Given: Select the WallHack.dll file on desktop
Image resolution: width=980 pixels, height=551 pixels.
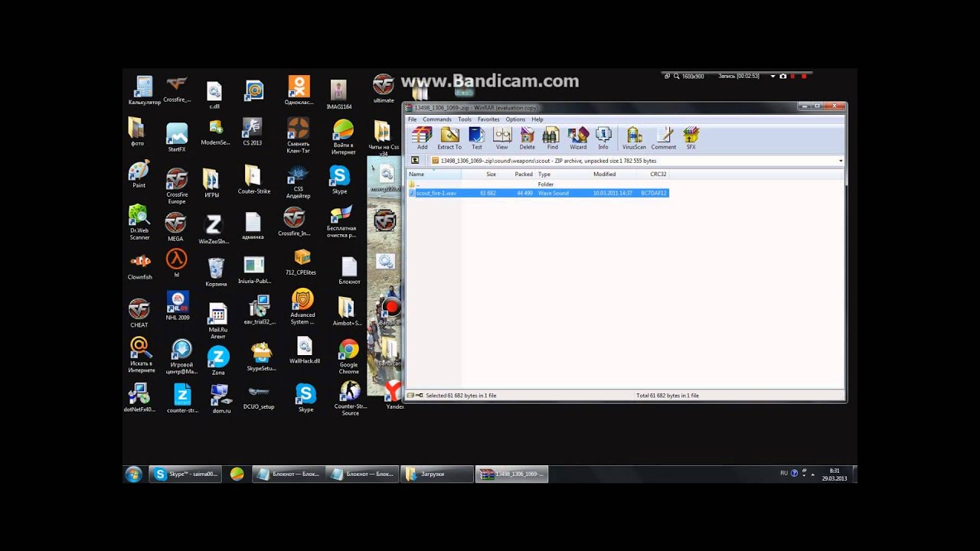Looking at the screenshot, I should 305,350.
